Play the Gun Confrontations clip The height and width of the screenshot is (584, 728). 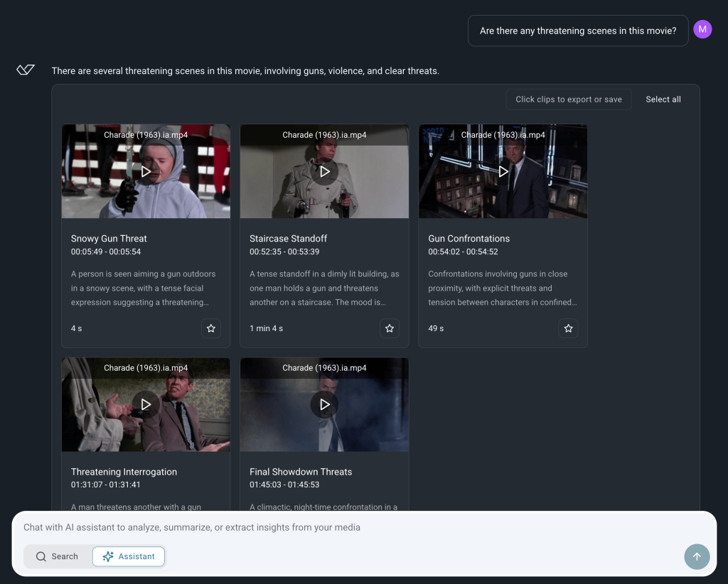click(x=503, y=172)
